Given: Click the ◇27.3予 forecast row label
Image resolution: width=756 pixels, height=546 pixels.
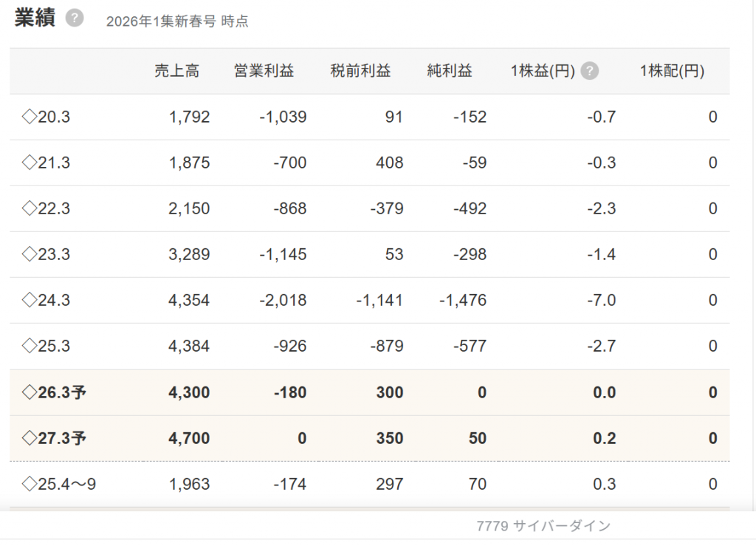Looking at the screenshot, I should click(x=54, y=438).
